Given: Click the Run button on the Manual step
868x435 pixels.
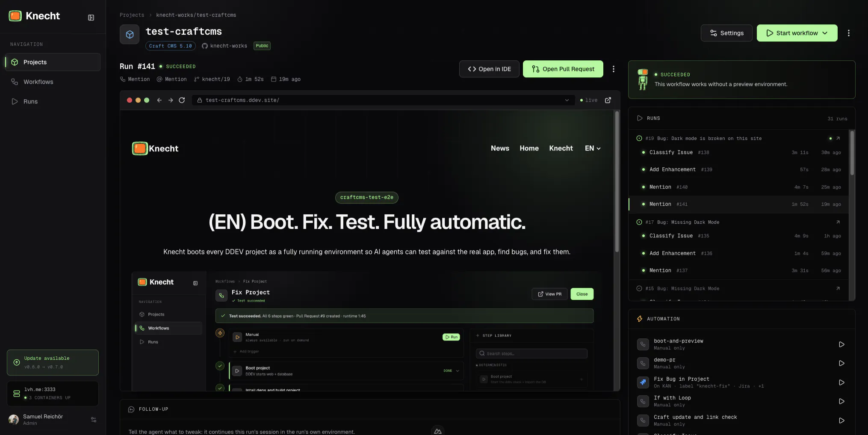Looking at the screenshot, I should coord(451,337).
